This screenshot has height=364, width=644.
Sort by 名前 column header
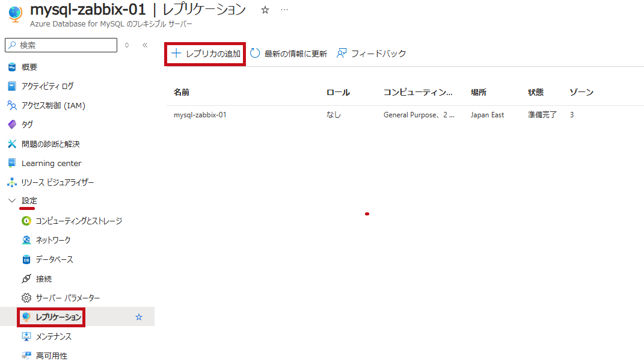pos(181,93)
